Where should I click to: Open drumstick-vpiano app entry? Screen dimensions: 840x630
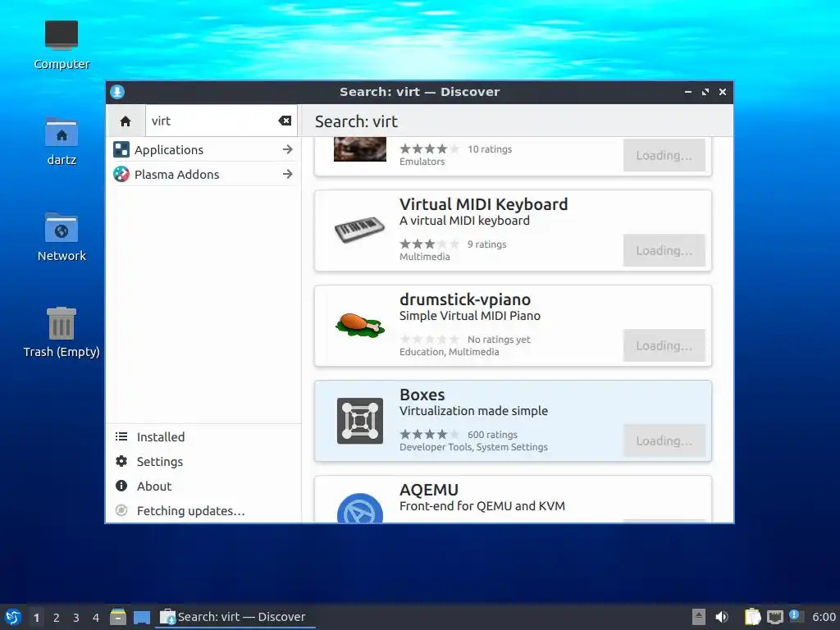513,326
